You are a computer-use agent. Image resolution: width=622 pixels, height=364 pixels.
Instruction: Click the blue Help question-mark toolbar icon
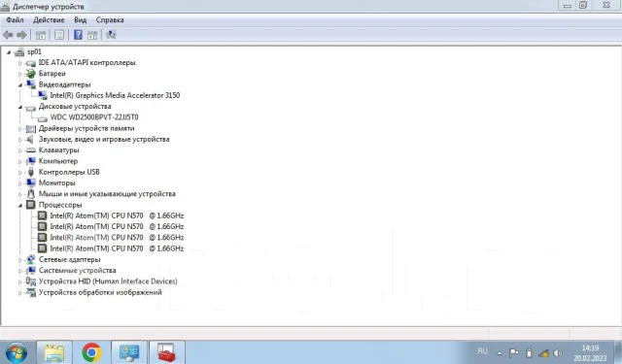click(78, 35)
